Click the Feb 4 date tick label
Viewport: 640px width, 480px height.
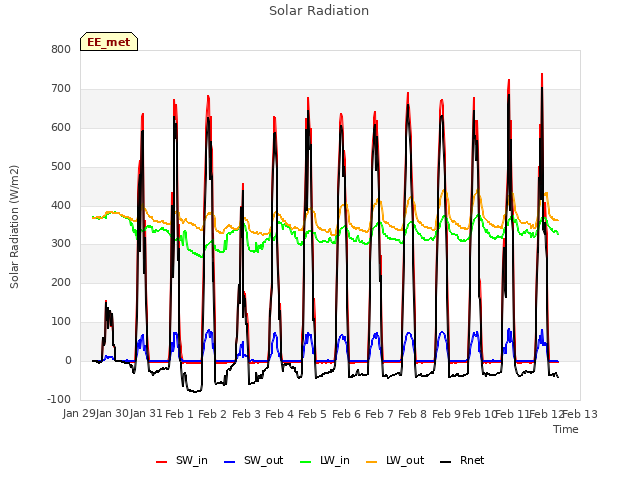pyautogui.click(x=279, y=414)
